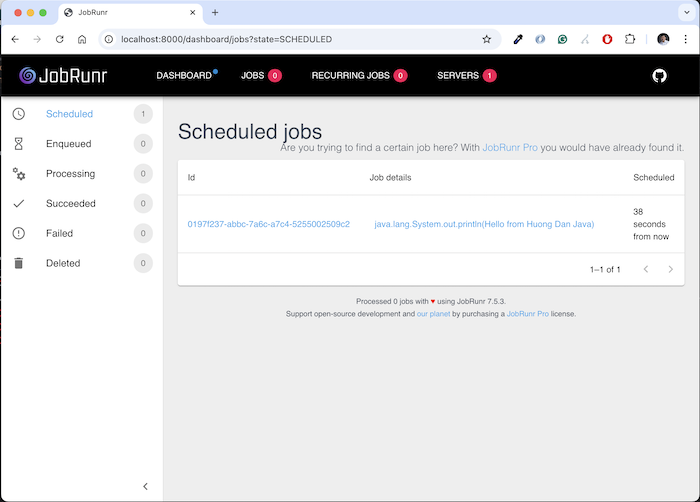Open the tab search dropdown arrow
700x502 pixels.
tap(687, 13)
